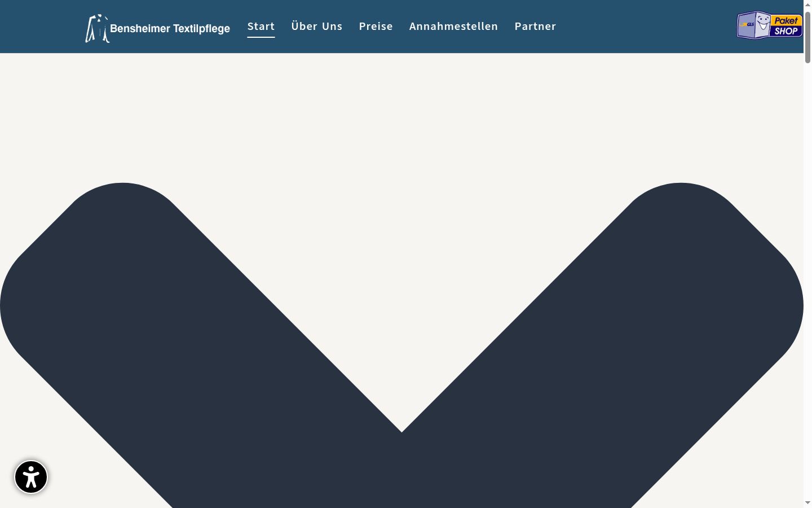The width and height of the screenshot is (812, 508).
Task: Navigate to Annahmestellen
Action: pos(454,26)
